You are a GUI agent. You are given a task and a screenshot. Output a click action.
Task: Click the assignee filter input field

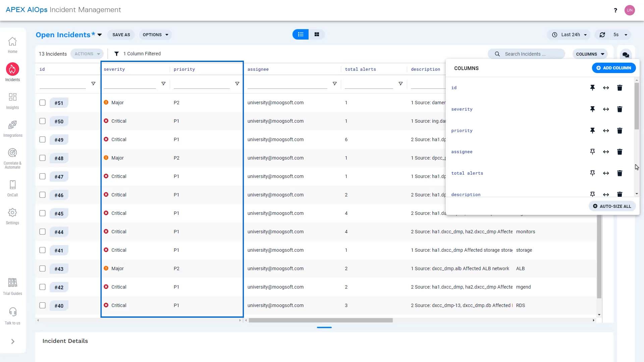[x=287, y=84]
